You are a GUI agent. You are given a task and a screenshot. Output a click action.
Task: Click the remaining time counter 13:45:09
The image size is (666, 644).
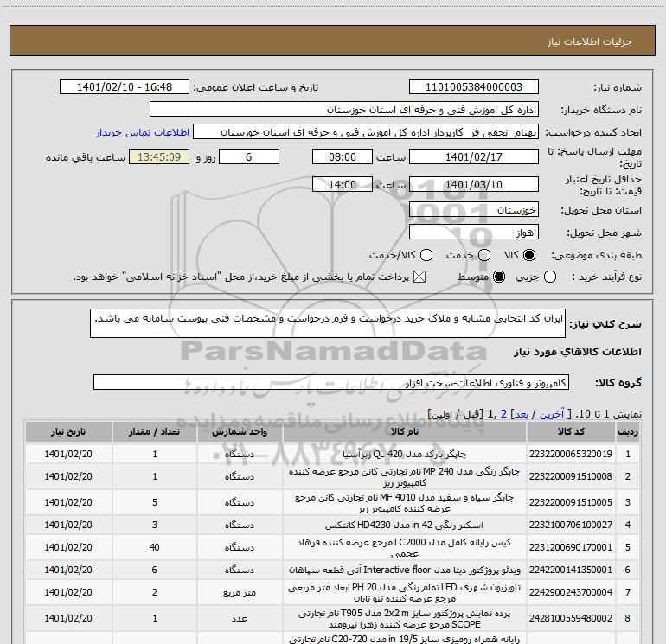159,156
